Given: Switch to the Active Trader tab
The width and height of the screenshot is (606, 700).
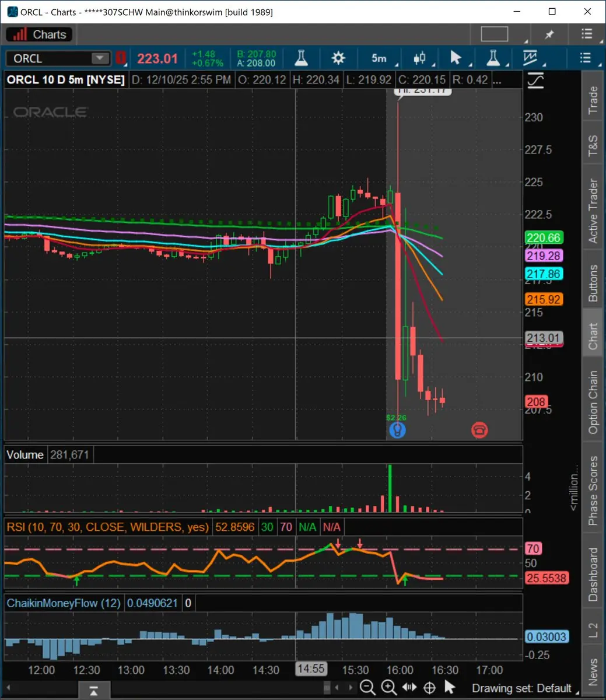Looking at the screenshot, I should click(593, 211).
